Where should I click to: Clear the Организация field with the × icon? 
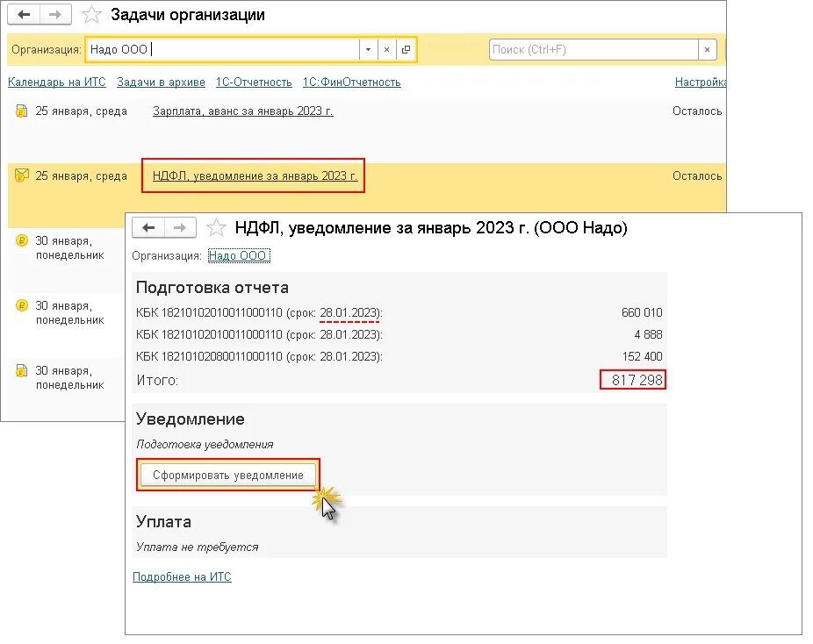pos(386,49)
